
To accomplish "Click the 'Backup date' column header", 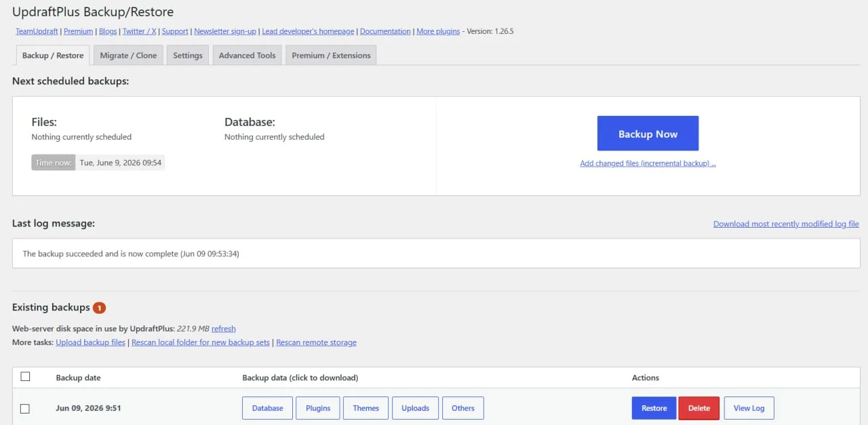I will [78, 378].
